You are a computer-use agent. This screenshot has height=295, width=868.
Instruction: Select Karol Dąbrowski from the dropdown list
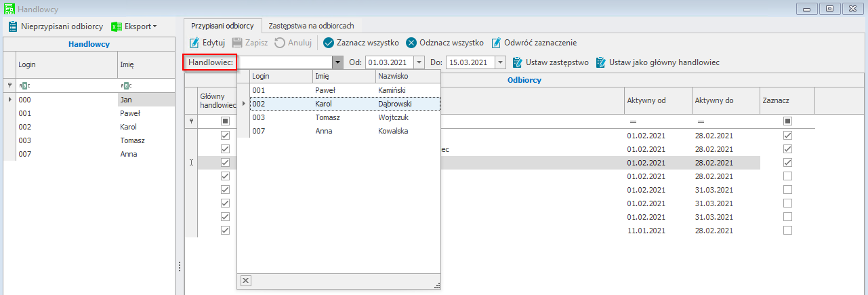(346, 104)
